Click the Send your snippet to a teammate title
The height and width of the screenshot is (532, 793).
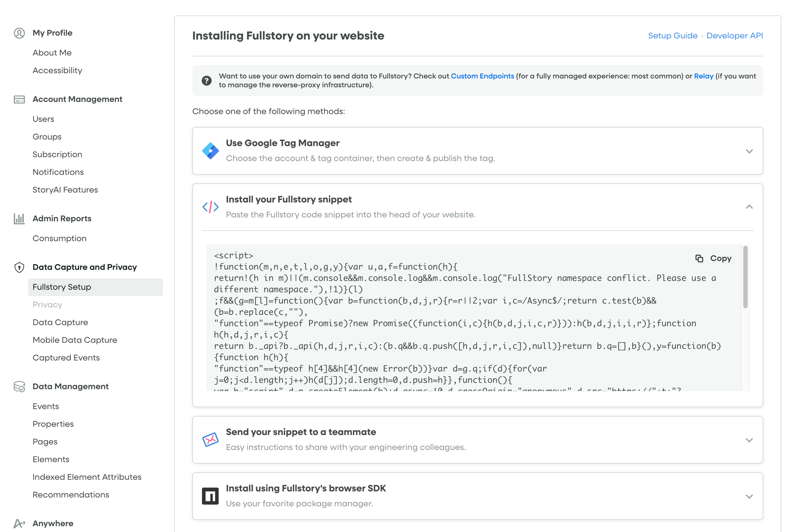[301, 432]
